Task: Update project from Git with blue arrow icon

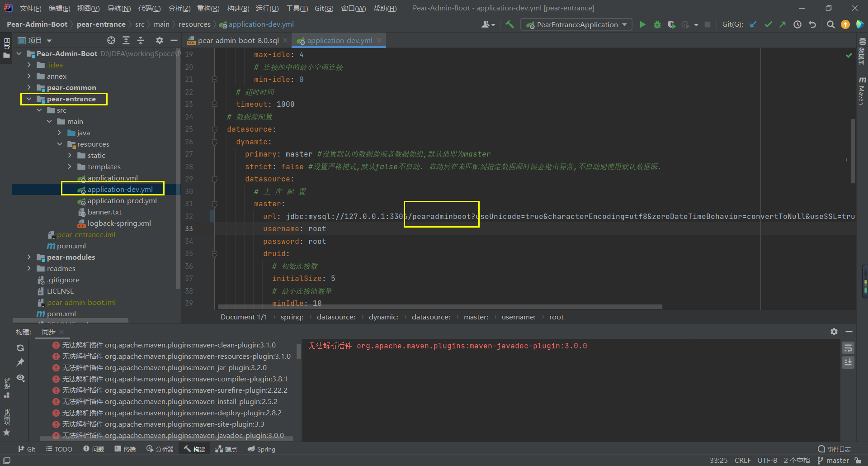Action: (753, 24)
